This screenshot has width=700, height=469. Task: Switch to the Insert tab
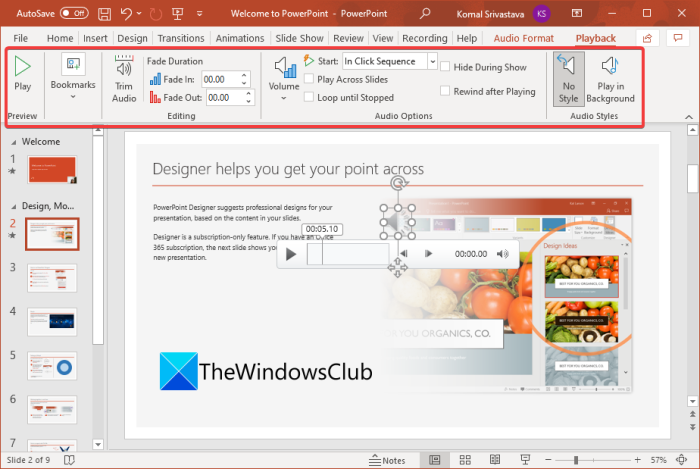(95, 38)
